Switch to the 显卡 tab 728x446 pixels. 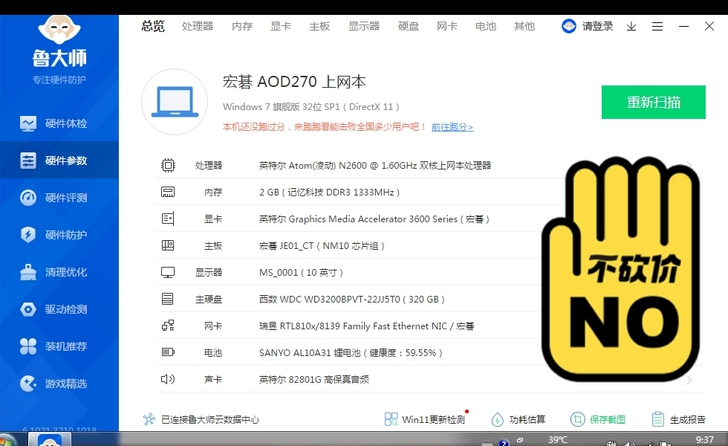point(281,26)
